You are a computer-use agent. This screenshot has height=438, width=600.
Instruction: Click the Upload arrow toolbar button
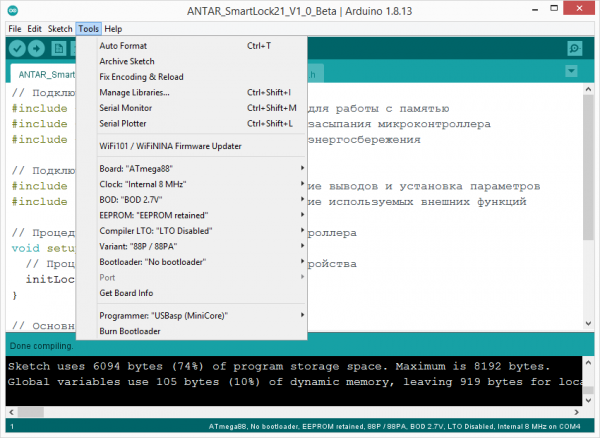(x=36, y=49)
